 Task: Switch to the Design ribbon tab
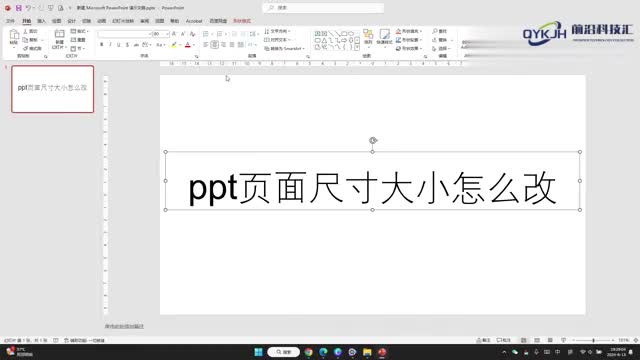71,21
